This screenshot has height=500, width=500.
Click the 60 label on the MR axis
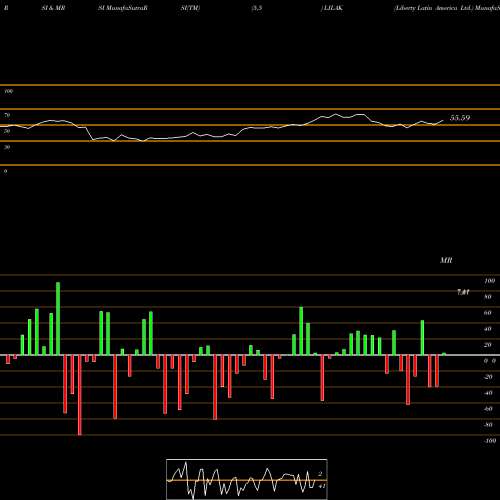tap(488, 313)
